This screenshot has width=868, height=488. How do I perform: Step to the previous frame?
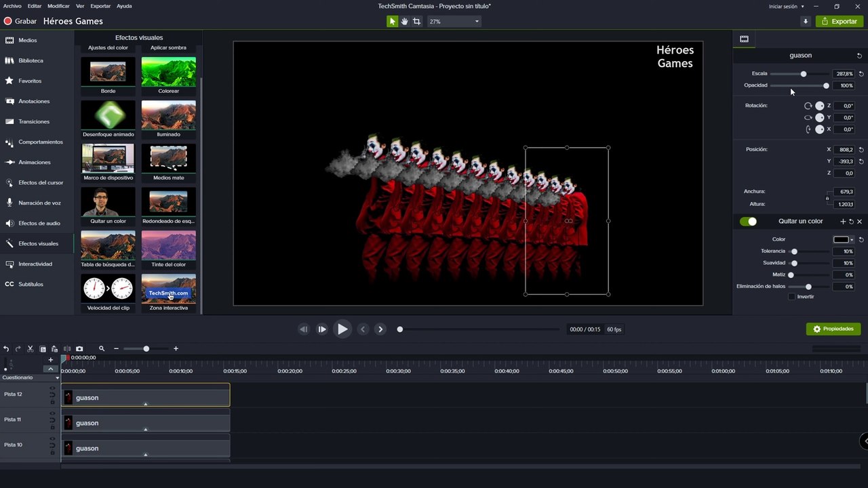click(x=304, y=329)
